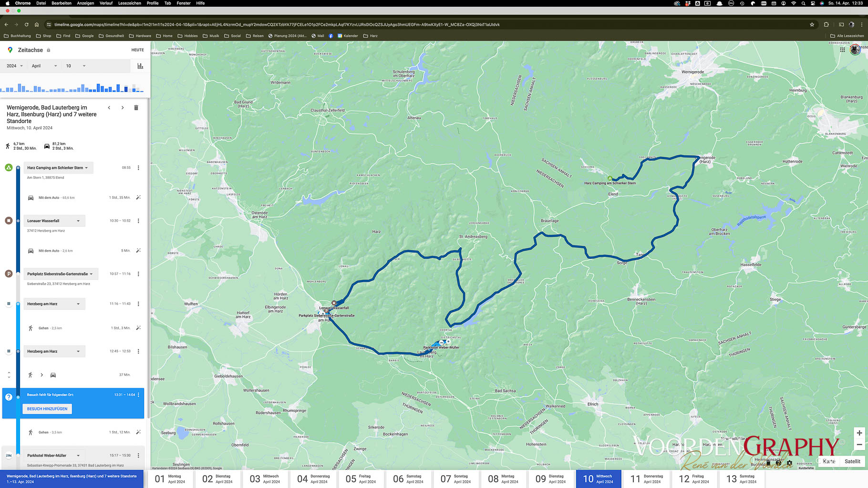Open the Reisen bookmark folder
868x488 pixels.
click(x=255, y=36)
